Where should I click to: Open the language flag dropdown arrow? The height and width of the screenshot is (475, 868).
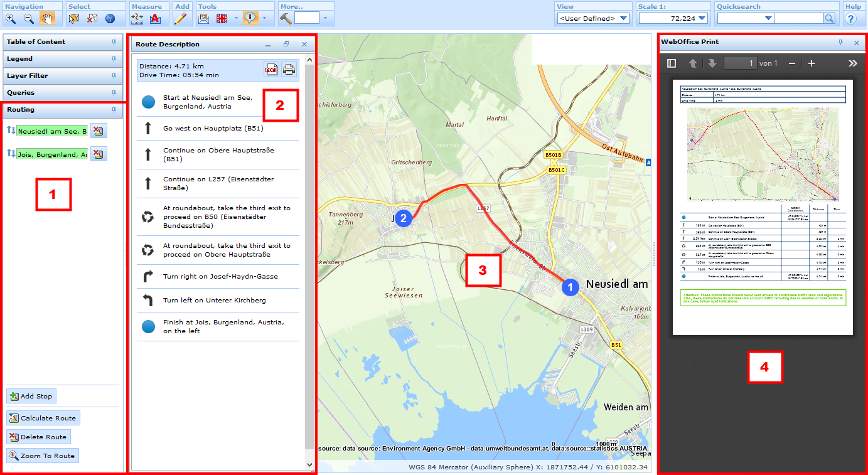pos(237,18)
